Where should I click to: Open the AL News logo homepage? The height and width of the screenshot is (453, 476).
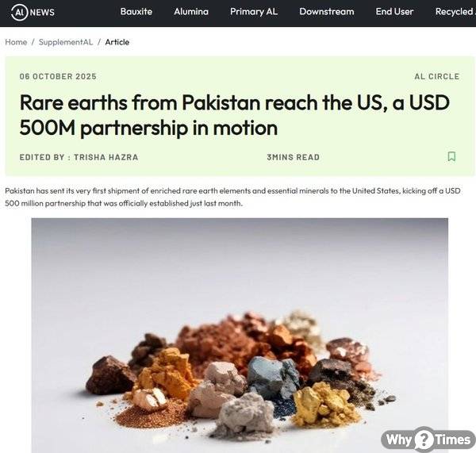click(x=33, y=12)
